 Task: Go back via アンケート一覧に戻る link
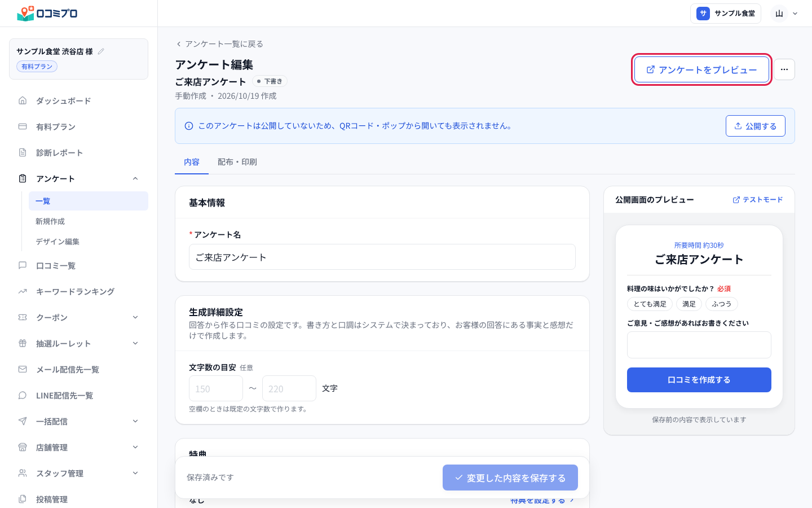point(219,44)
